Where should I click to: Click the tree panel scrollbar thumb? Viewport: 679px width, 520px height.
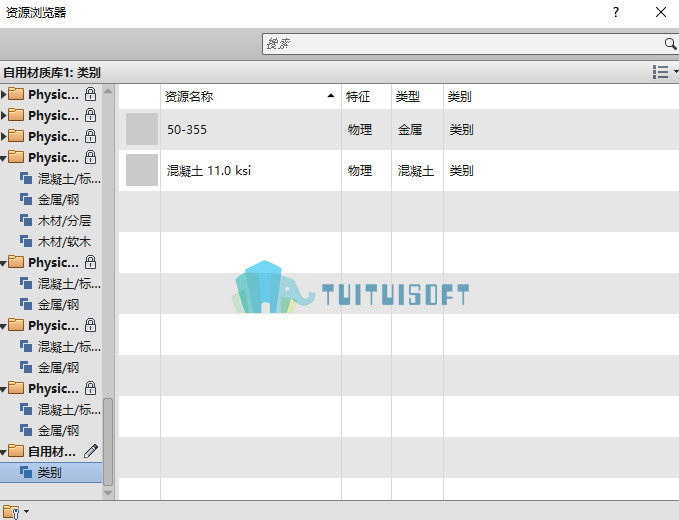pyautogui.click(x=108, y=442)
